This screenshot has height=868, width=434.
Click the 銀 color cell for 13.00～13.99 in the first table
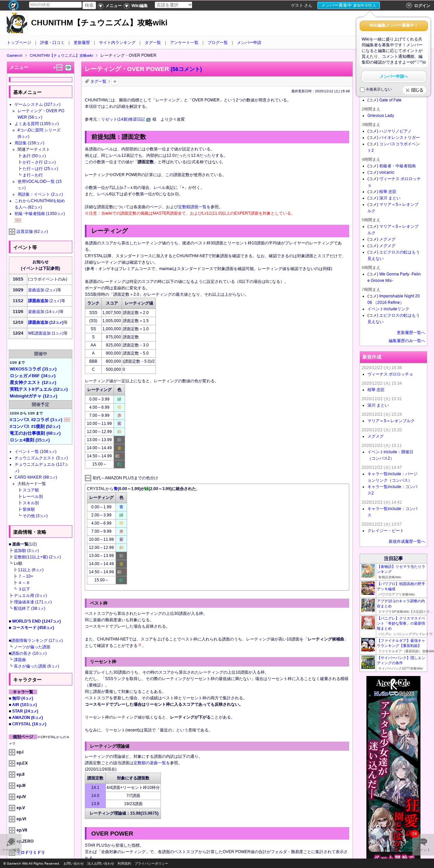pos(119,440)
